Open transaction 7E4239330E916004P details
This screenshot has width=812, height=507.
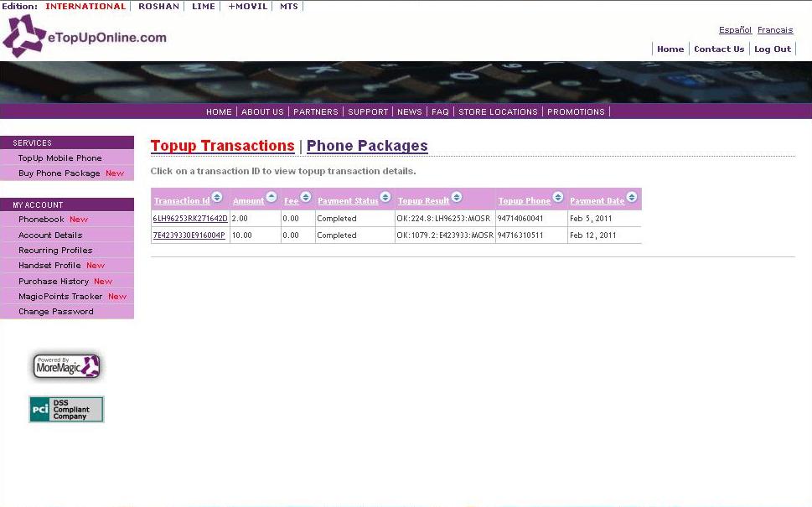tap(189, 235)
